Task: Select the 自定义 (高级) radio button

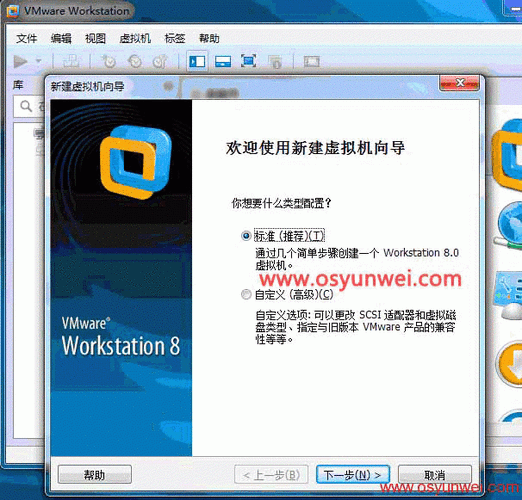Action: pyautogui.click(x=246, y=295)
